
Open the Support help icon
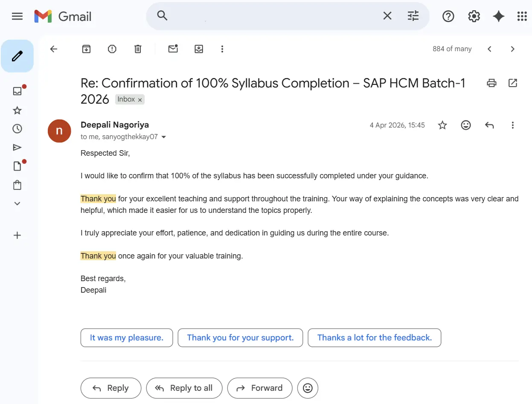pyautogui.click(x=448, y=16)
